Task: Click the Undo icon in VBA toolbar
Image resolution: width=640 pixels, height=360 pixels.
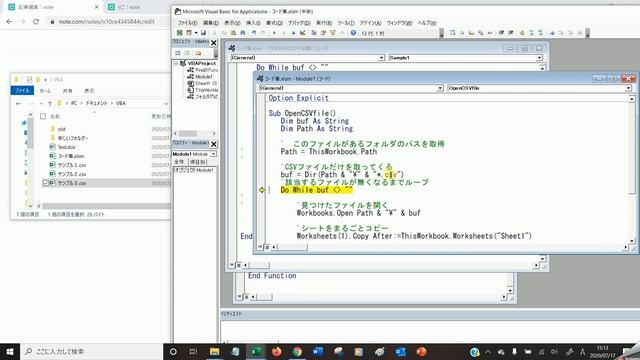Action: (x=254, y=33)
